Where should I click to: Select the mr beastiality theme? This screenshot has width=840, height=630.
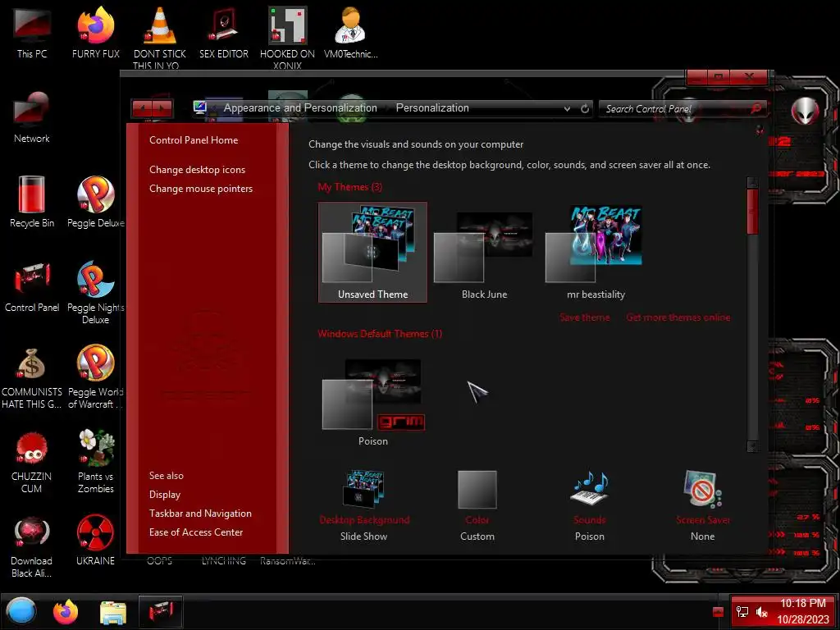596,253
